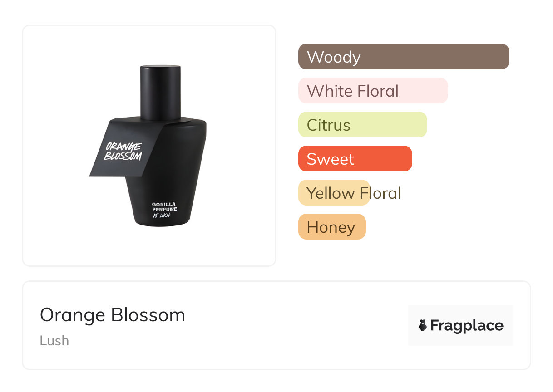Click the Woody accord bar
Viewport: 553px width, 392px height.
tap(403, 57)
